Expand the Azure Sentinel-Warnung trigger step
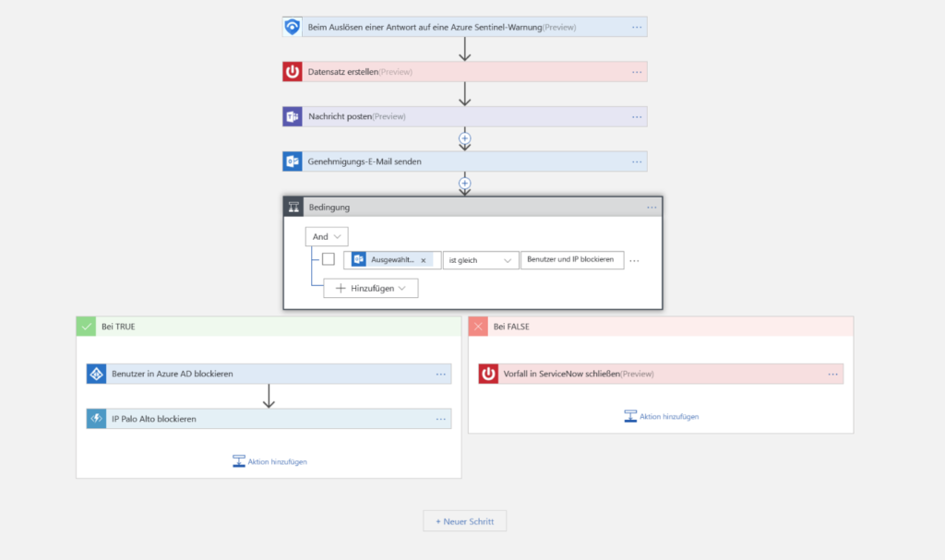 [x=465, y=27]
